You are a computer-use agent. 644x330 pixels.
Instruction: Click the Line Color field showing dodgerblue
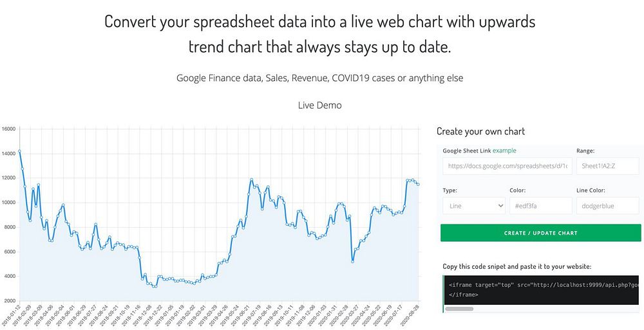click(608, 206)
